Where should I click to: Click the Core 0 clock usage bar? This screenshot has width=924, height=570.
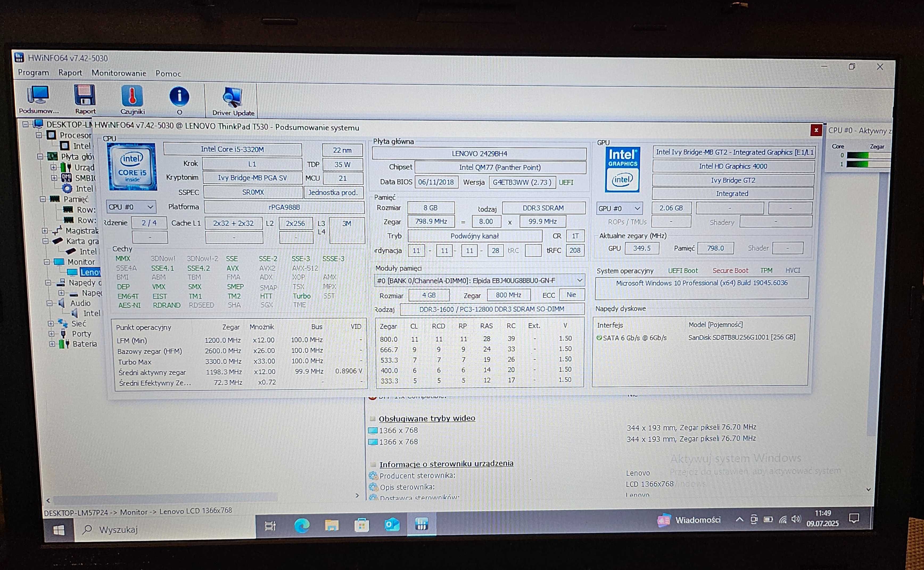[868, 155]
